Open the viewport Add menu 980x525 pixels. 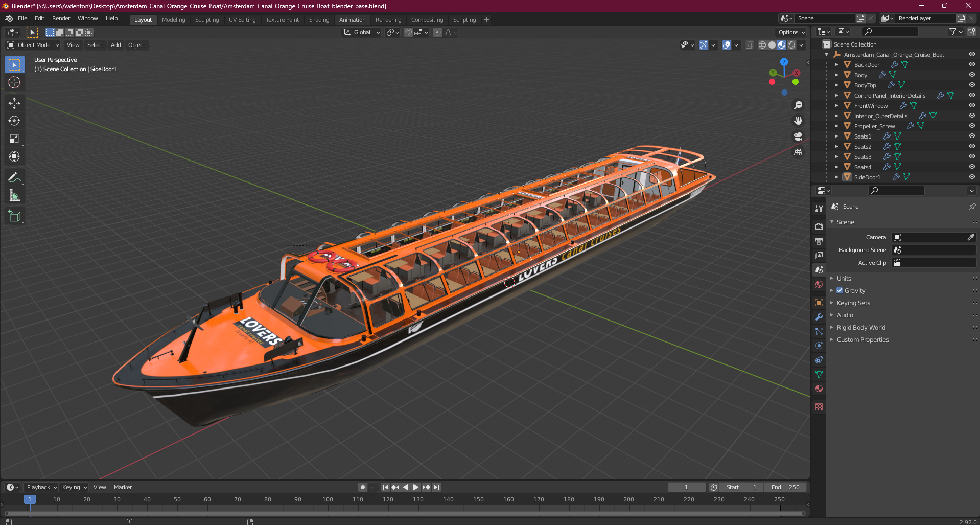pos(116,45)
